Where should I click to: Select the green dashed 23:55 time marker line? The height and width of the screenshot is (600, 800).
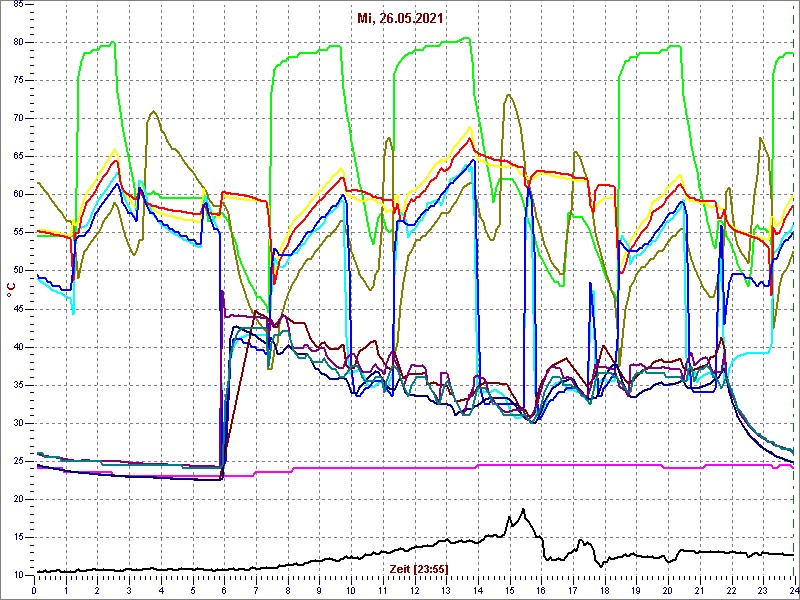pyautogui.click(x=794, y=290)
